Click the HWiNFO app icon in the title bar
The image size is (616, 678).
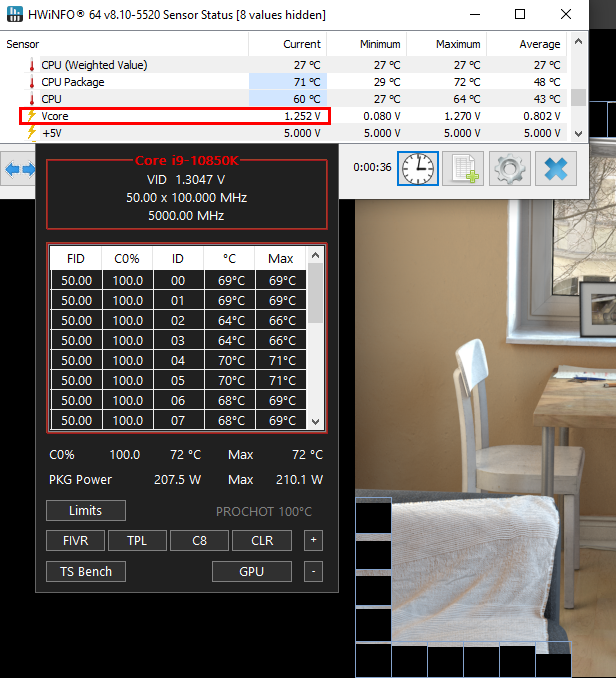(15, 14)
